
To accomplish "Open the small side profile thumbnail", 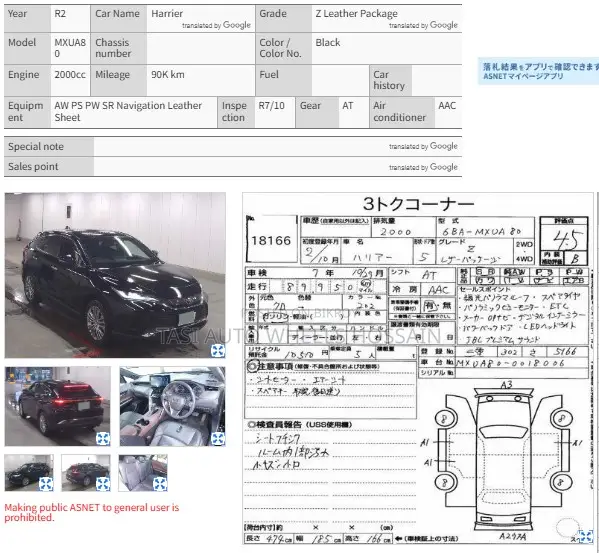I will point(29,473).
